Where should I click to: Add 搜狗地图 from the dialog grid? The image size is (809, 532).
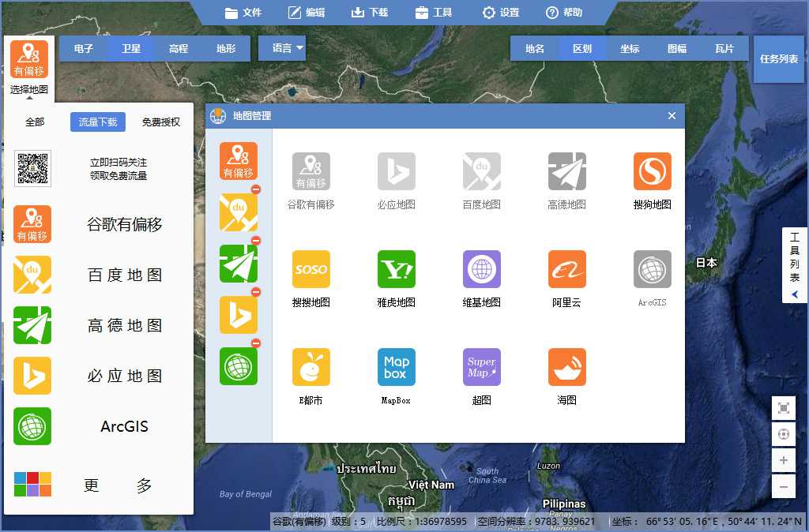652,171
